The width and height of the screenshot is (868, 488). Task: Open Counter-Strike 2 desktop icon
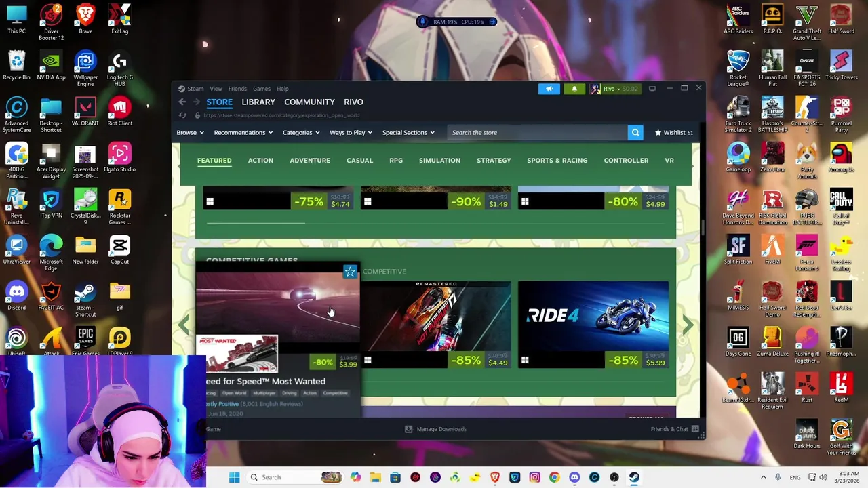click(x=807, y=113)
